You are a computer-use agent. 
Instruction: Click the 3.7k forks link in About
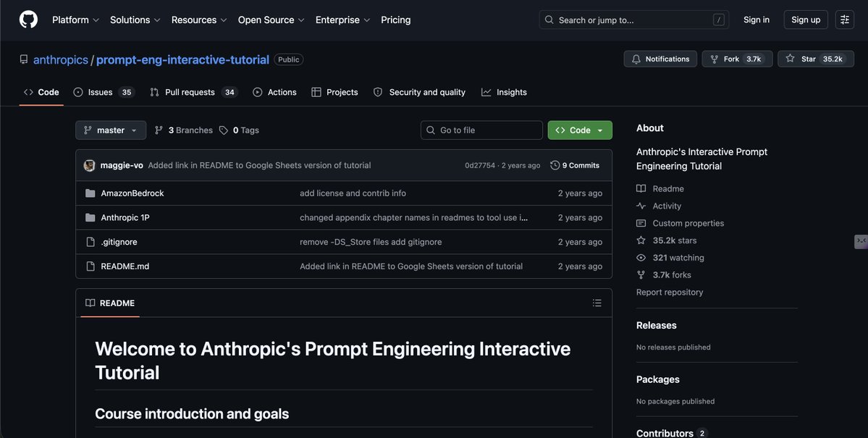[664, 274]
